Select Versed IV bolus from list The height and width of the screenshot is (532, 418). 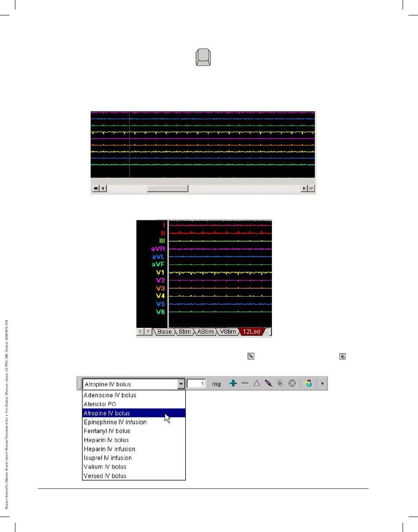pos(134,476)
